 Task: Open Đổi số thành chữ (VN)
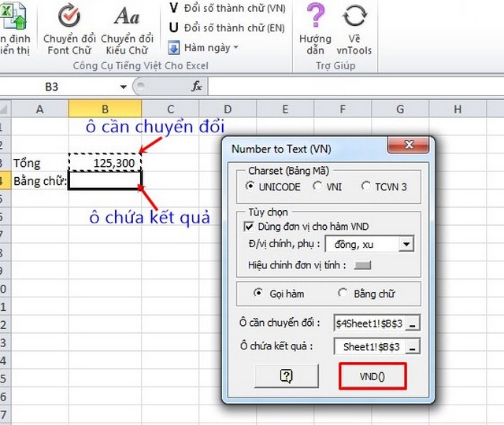[227, 9]
